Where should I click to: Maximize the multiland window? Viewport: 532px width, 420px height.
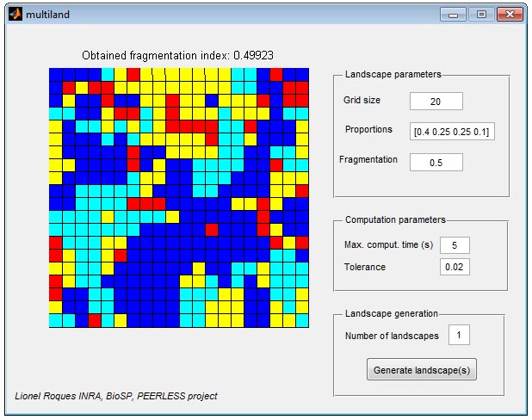tap(481, 15)
